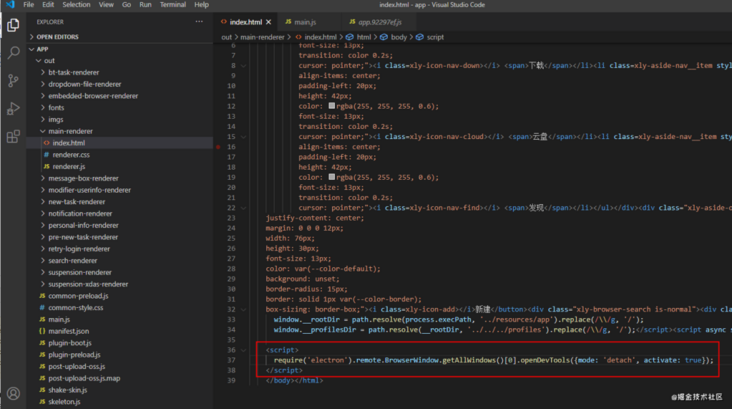
Task: Switch to the main.js tab
Action: pos(304,22)
